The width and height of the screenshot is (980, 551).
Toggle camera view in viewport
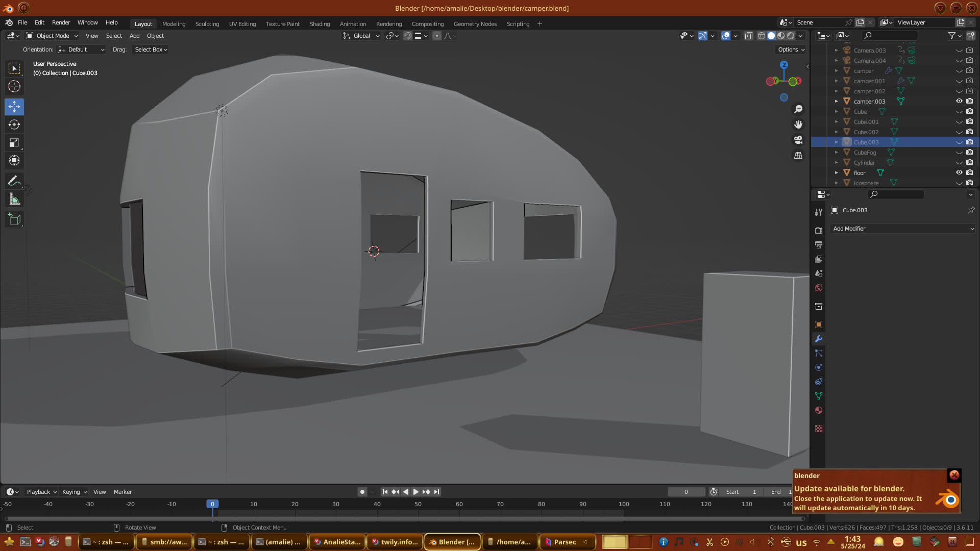click(x=798, y=140)
